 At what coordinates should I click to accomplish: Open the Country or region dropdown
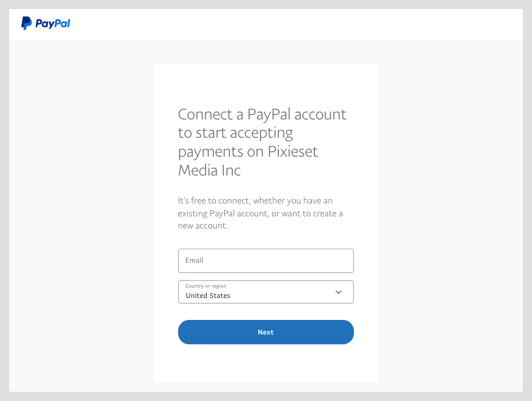click(x=265, y=292)
